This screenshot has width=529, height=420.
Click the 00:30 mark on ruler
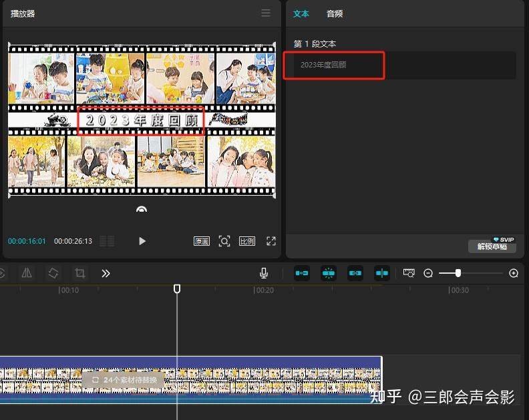tap(459, 290)
